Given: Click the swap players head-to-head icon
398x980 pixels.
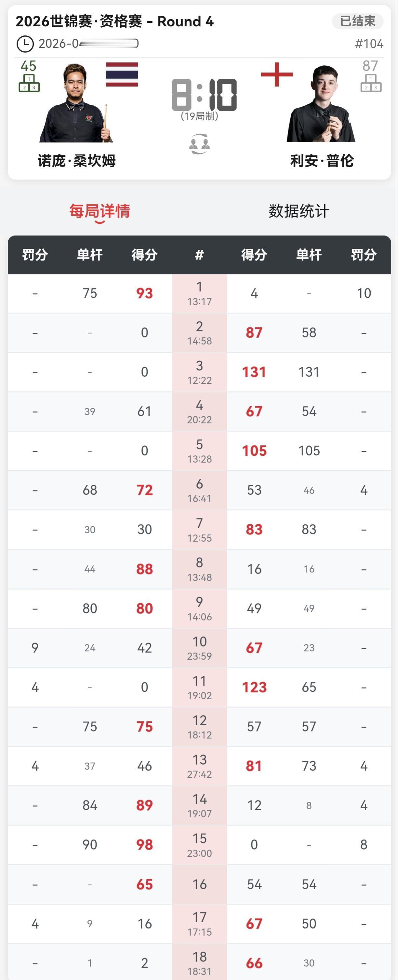Looking at the screenshot, I should click(199, 144).
